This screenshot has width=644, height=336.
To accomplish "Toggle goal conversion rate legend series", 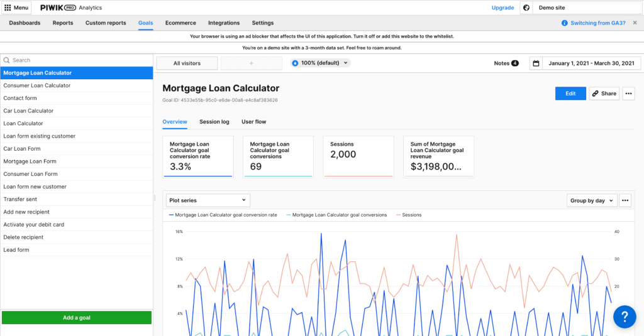I will [x=225, y=215].
